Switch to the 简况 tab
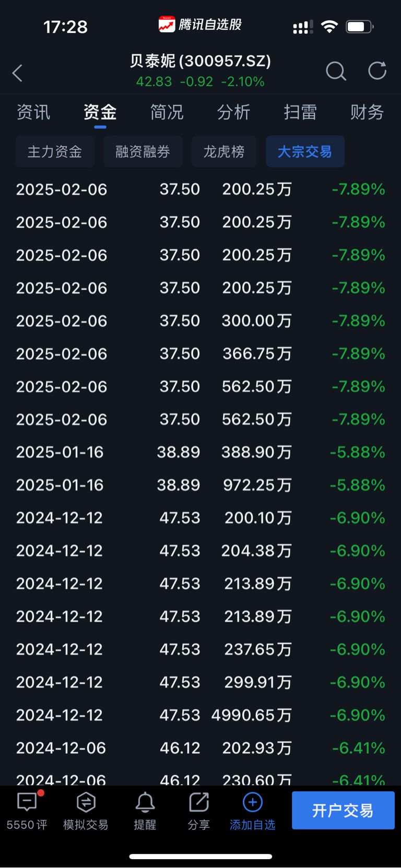 click(167, 112)
